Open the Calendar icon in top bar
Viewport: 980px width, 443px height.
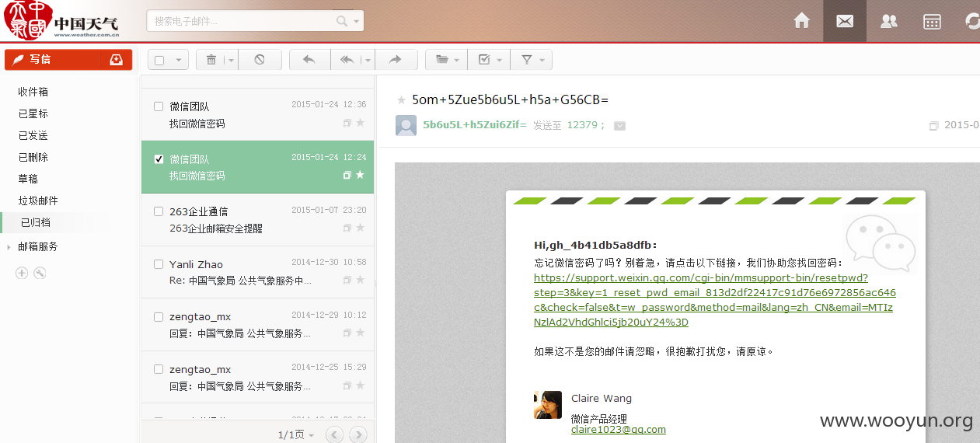pos(932,21)
